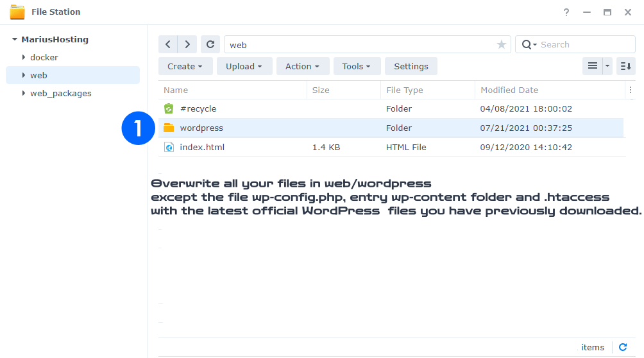Collapse the MariusHosting tree node
Viewport: 644px width, 358px height.
click(15, 40)
